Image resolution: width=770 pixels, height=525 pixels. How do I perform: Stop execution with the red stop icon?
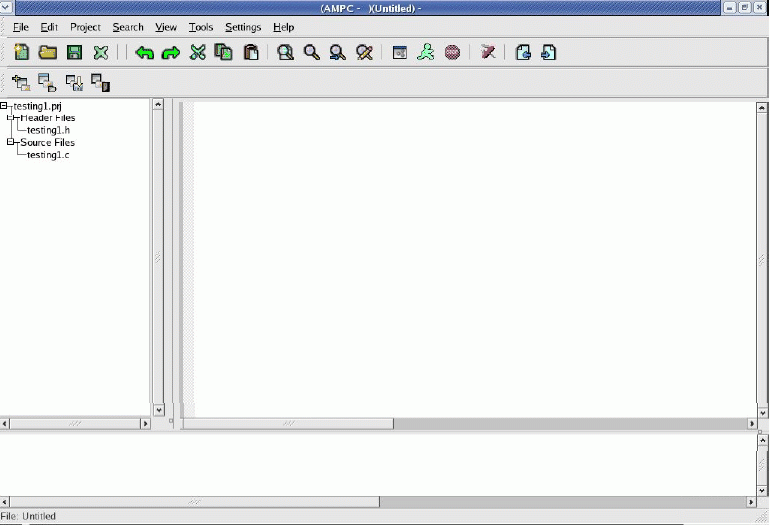[452, 52]
